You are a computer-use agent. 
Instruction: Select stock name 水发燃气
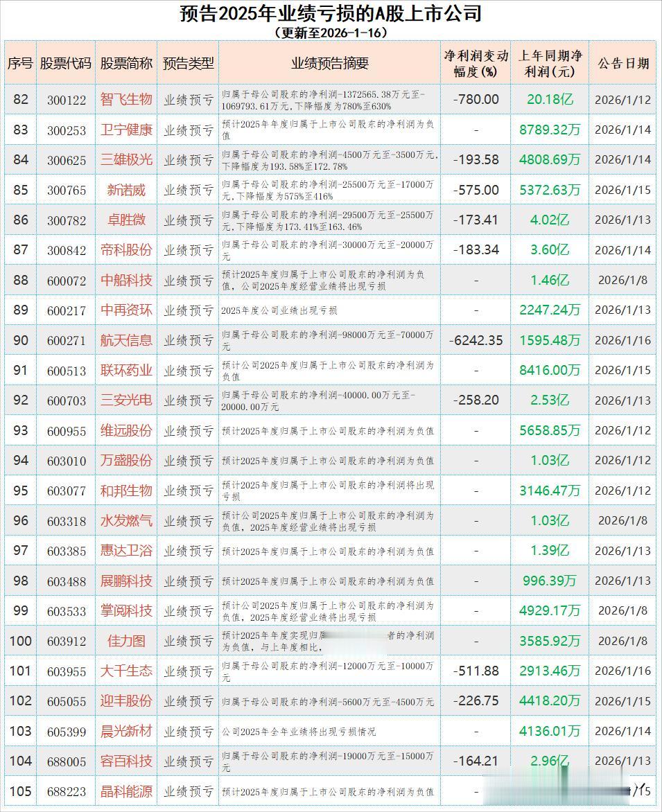[126, 520]
